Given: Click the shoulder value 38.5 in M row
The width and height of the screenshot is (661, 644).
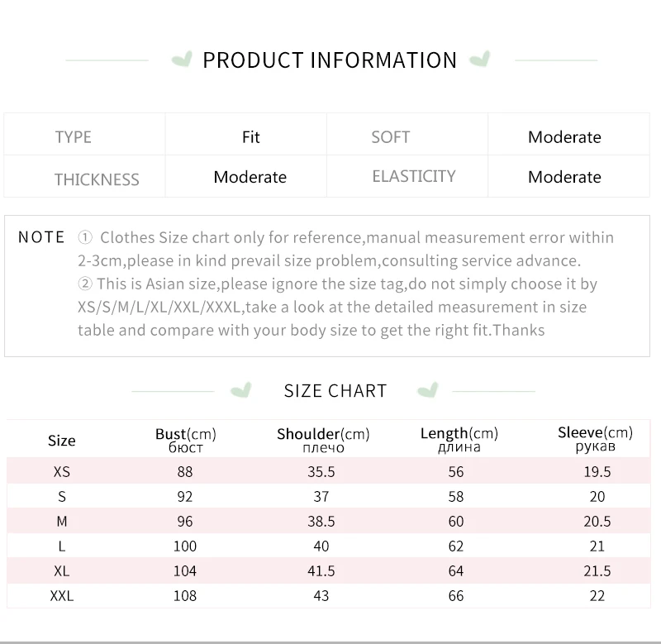Looking at the screenshot, I should [x=321, y=521].
